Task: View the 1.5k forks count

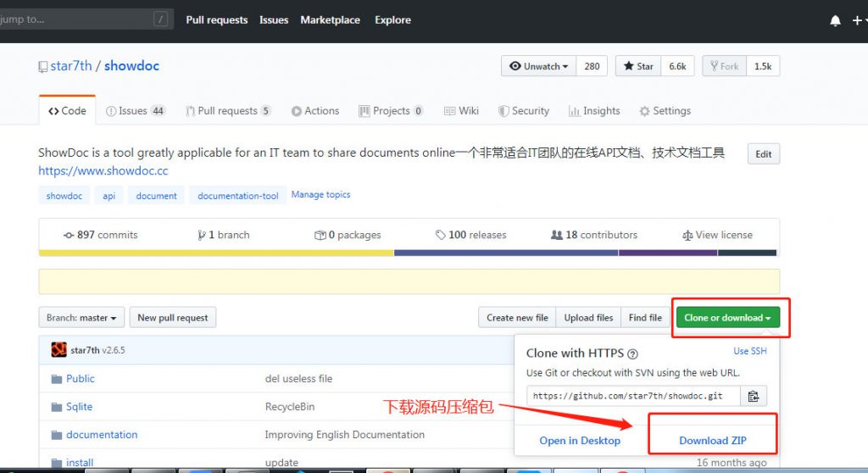Action: click(763, 66)
